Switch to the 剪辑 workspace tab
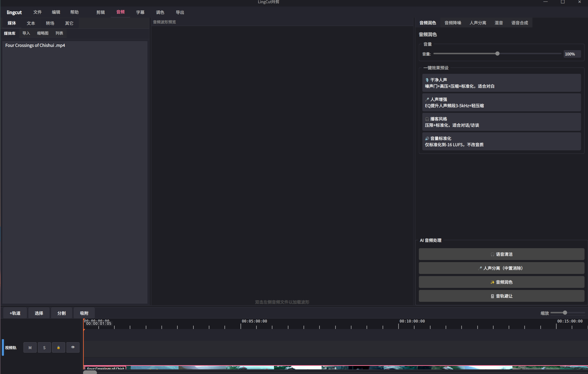The height and width of the screenshot is (374, 588). [x=100, y=12]
